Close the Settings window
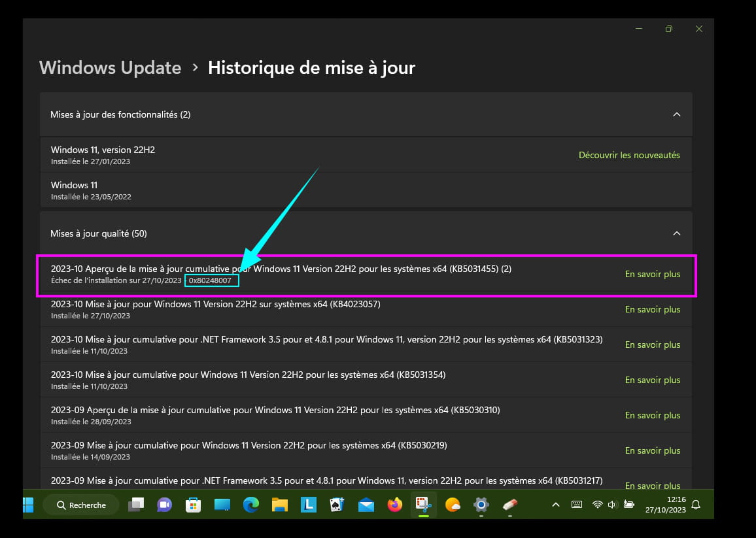The height and width of the screenshot is (538, 756). (698, 29)
